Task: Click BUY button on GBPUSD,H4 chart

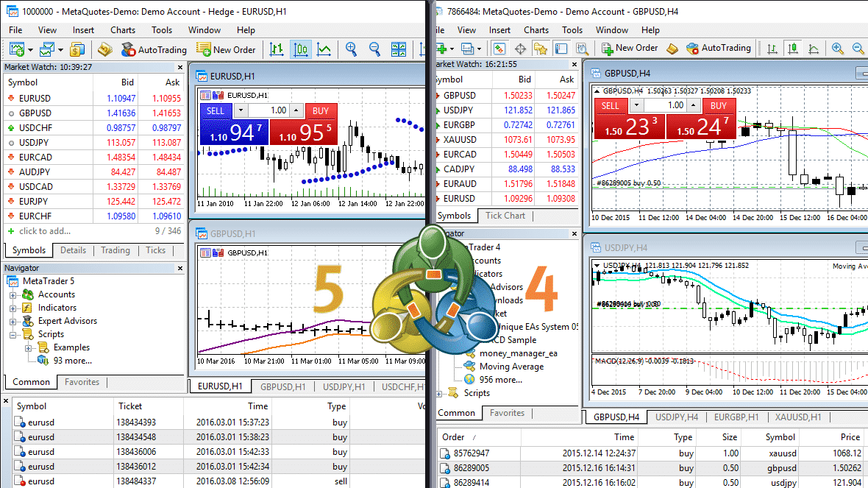Action: (719, 106)
